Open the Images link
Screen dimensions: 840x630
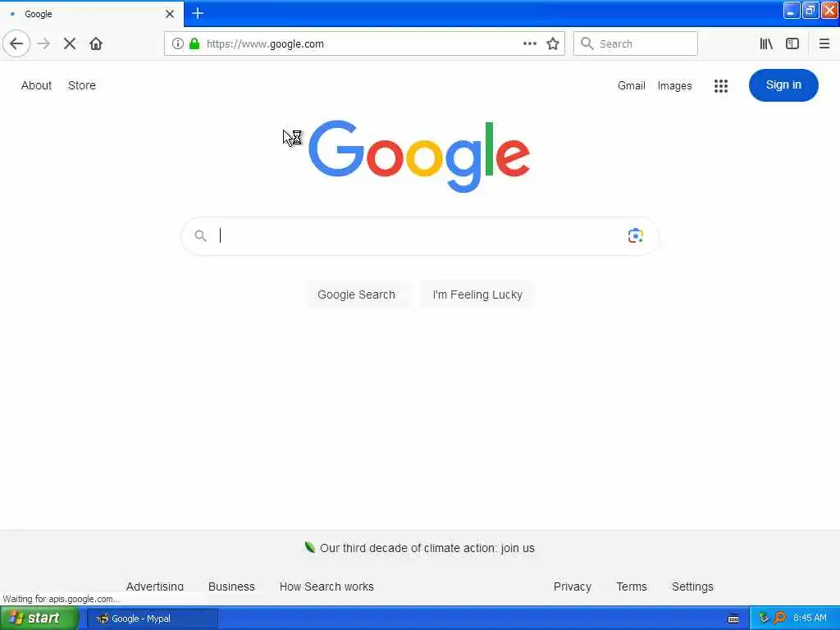pos(674,85)
